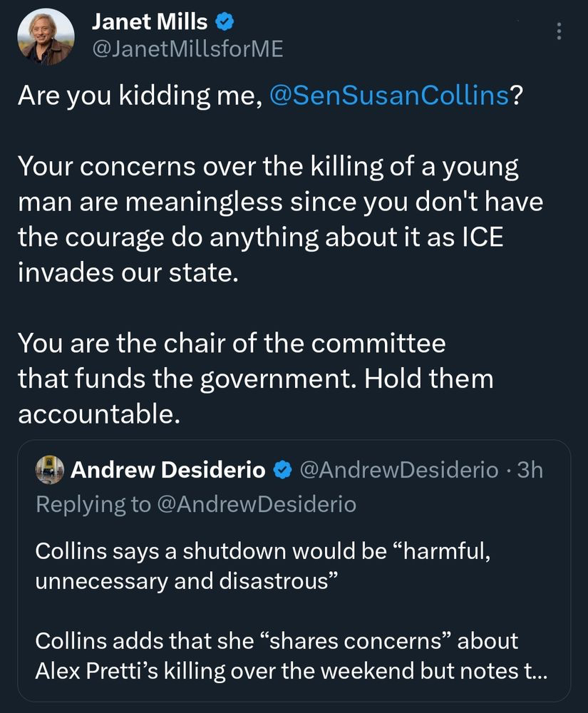Click the 'Replying to' label in quoted tweet
Image resolution: width=588 pixels, height=713 pixels.
tap(93, 504)
